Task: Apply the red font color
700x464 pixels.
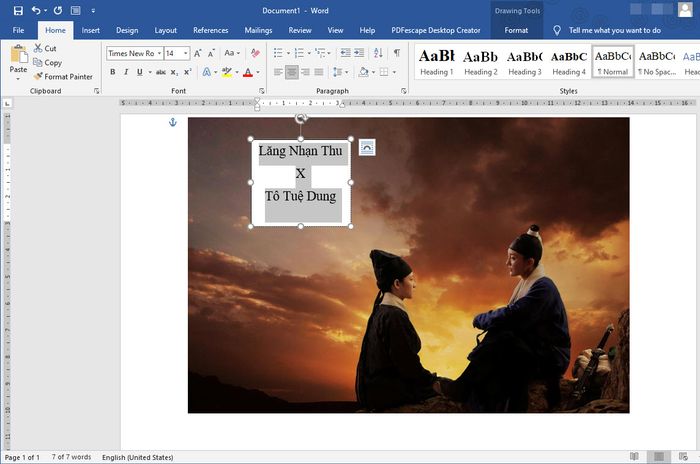Action: click(248, 72)
